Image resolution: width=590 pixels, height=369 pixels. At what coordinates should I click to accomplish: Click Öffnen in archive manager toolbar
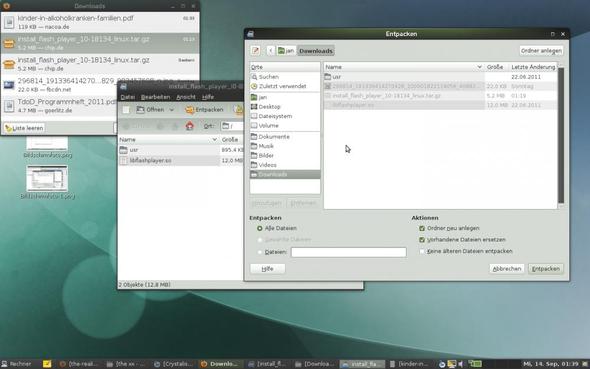click(x=151, y=110)
